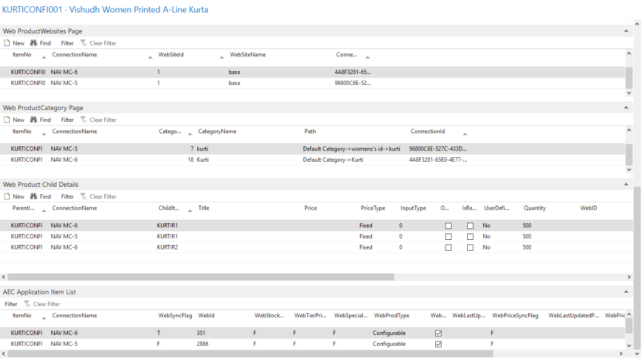Collapse the Web Product Child Details section
The width and height of the screenshot is (644, 364).
[x=626, y=185]
